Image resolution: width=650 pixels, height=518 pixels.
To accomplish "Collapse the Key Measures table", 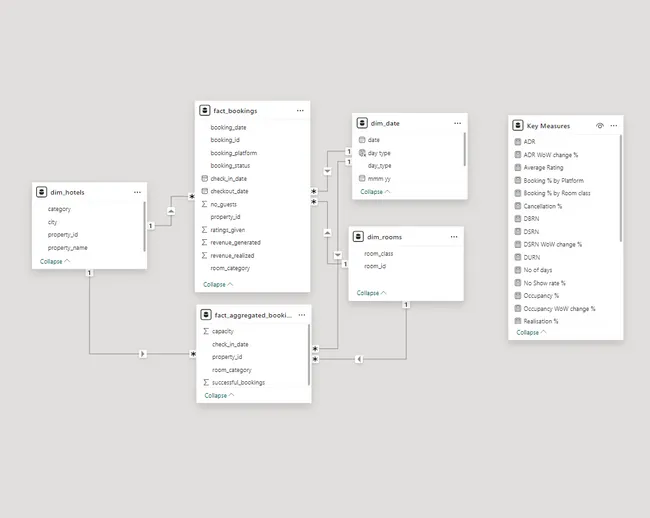I will [531, 332].
